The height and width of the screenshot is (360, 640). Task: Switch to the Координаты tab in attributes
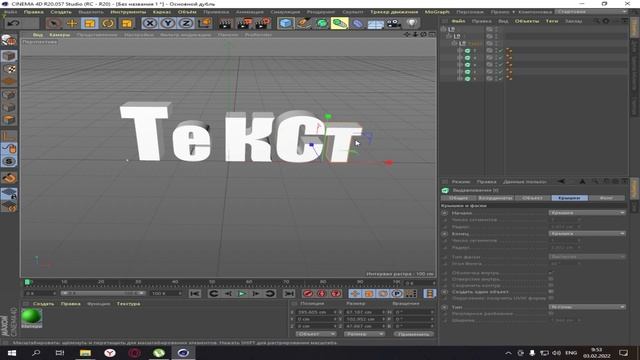495,198
